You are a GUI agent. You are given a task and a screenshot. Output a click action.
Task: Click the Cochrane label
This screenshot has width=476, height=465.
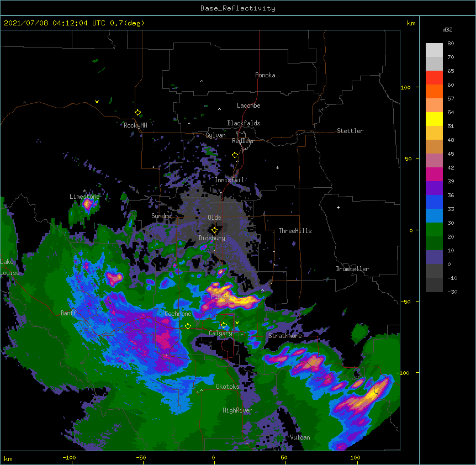coord(178,314)
